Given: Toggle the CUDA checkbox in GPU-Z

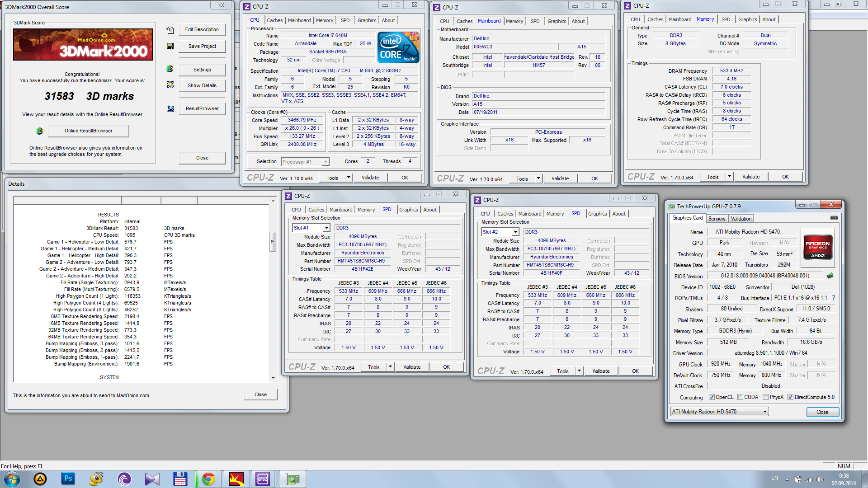Looking at the screenshot, I should tap(740, 397).
